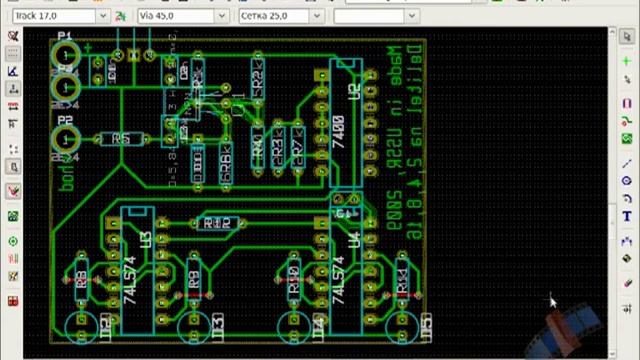Screen dimensions: 640x360
Task: Select add tracks and vias tool
Action: click(627, 121)
